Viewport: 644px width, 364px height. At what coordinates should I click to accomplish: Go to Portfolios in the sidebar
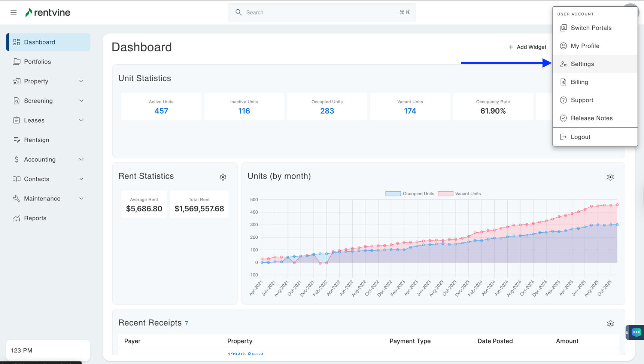pyautogui.click(x=37, y=62)
